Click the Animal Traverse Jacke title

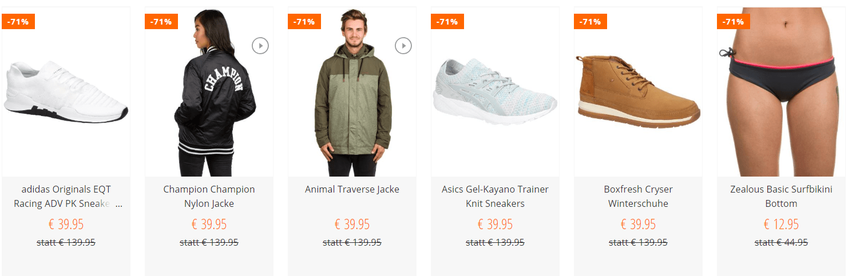352,189
